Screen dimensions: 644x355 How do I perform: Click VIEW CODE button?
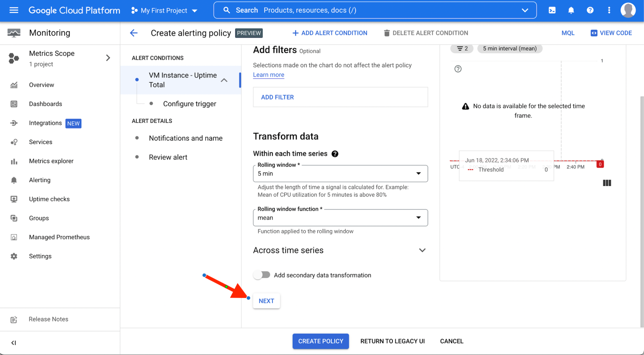611,33
